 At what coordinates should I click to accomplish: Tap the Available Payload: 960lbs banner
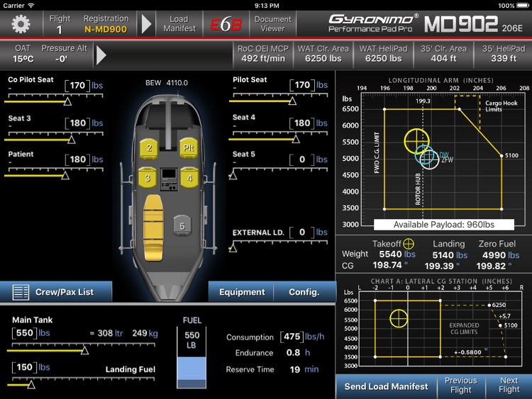(444, 225)
